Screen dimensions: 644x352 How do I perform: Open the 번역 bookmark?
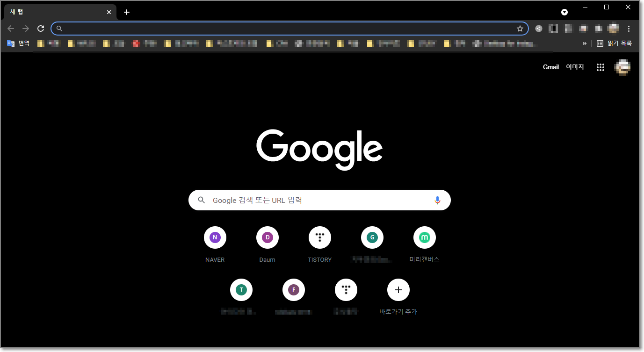(x=18, y=43)
